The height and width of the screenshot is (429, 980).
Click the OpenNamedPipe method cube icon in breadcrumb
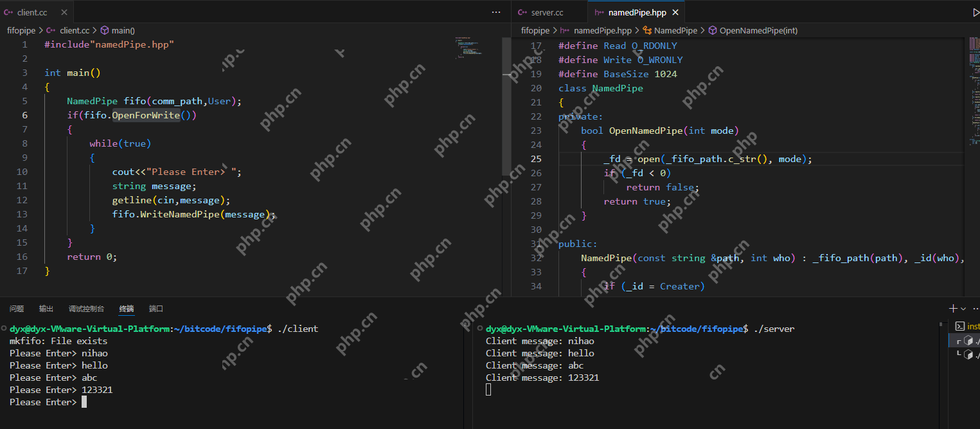(x=713, y=30)
